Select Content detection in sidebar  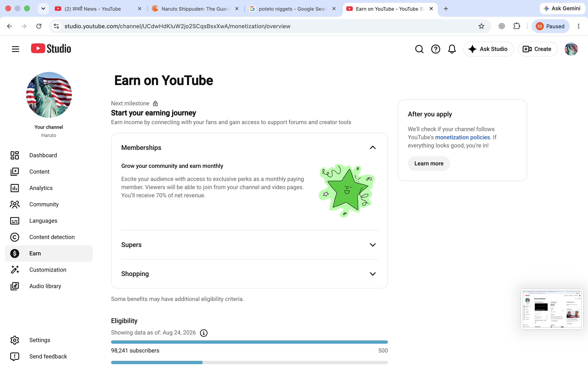49,237
